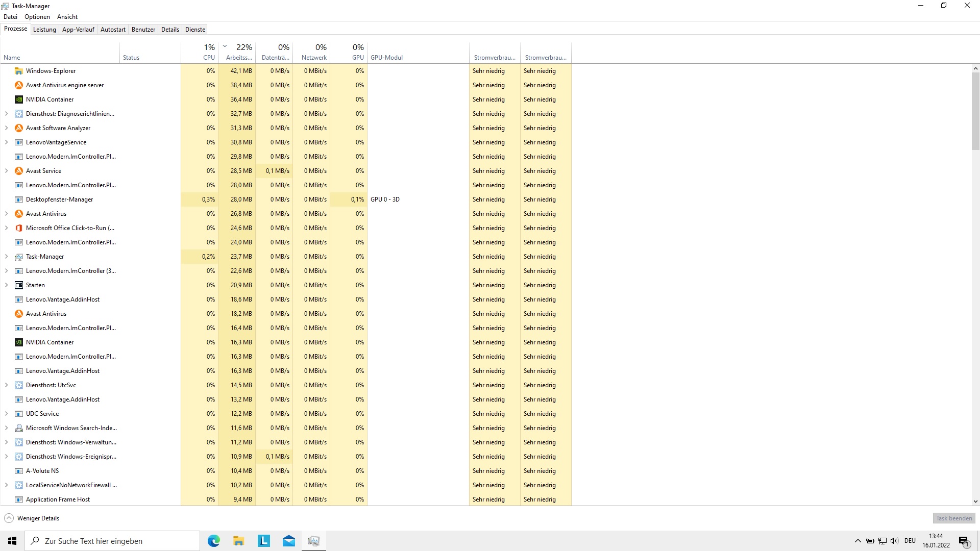Switch to the Leistung tab

44,30
